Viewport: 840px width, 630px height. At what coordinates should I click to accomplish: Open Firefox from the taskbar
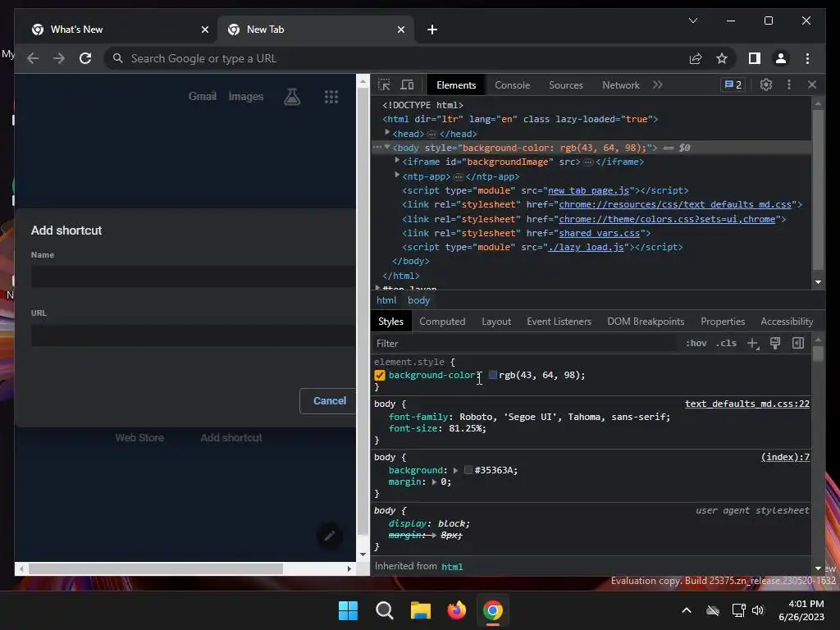point(457,610)
